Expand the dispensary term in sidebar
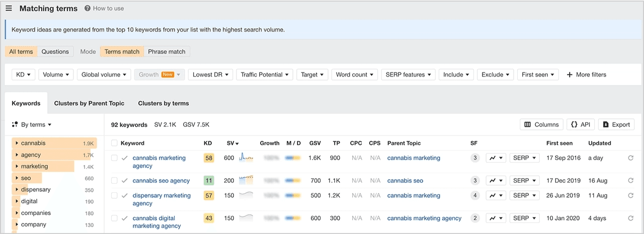The image size is (644, 234). click(x=17, y=190)
